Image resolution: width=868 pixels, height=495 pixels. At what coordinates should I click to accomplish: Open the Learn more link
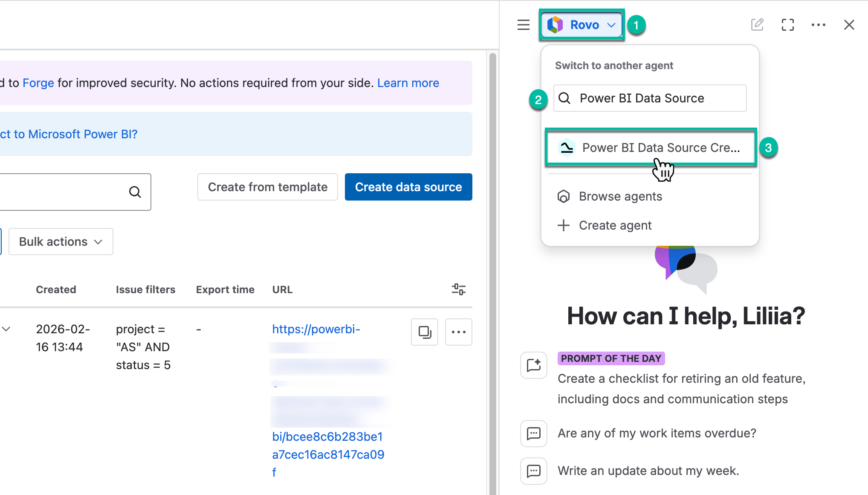click(x=408, y=83)
